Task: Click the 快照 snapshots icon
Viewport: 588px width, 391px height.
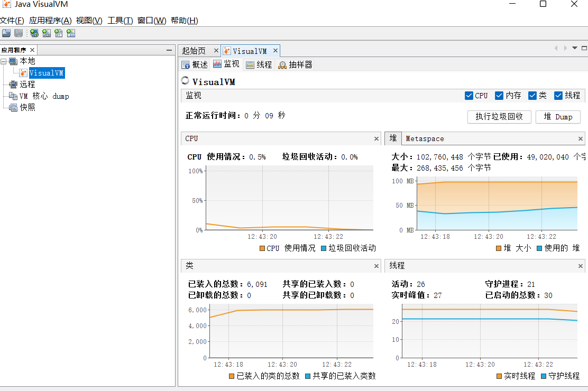Action: click(x=14, y=108)
